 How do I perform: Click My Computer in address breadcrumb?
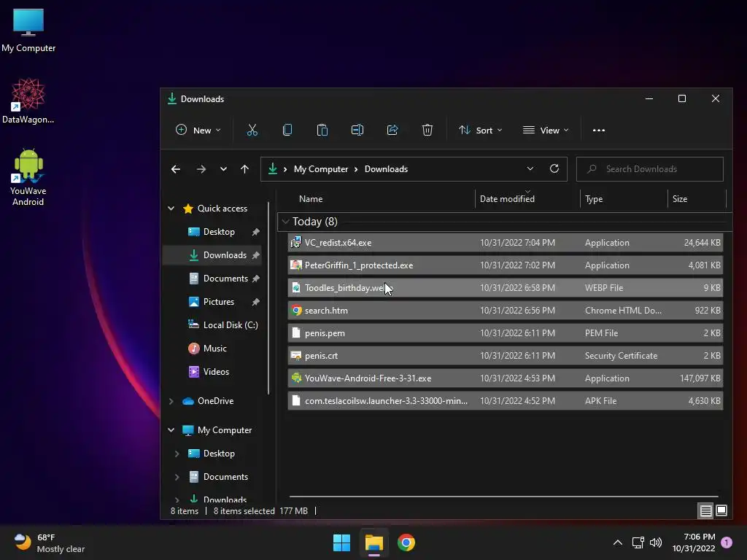[x=321, y=169]
